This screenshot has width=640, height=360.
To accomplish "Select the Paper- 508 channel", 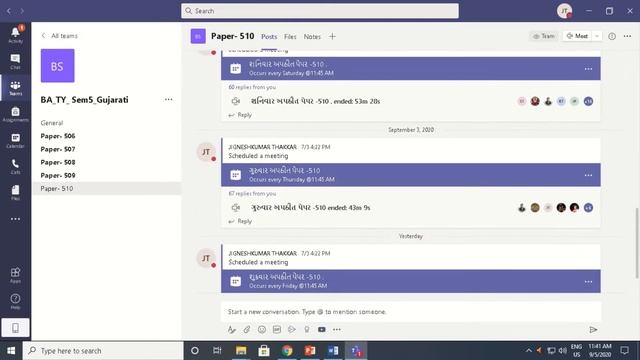I will (58, 162).
